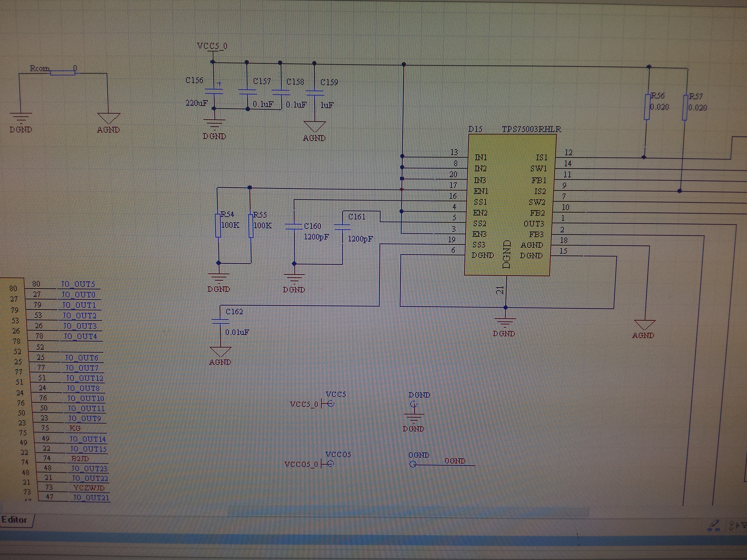Click the OGND test point circle
Viewport: 747px width, 560px height.
[413, 464]
